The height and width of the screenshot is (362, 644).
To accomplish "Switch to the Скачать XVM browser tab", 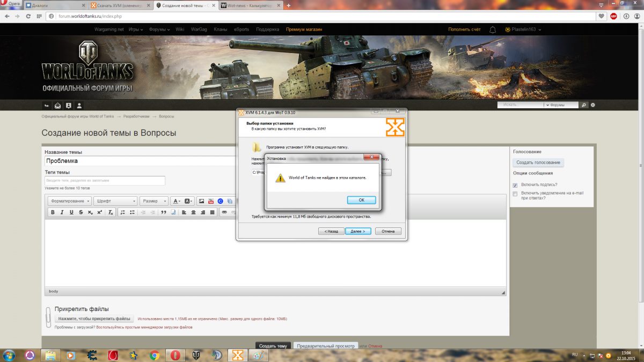I will 120,5.
